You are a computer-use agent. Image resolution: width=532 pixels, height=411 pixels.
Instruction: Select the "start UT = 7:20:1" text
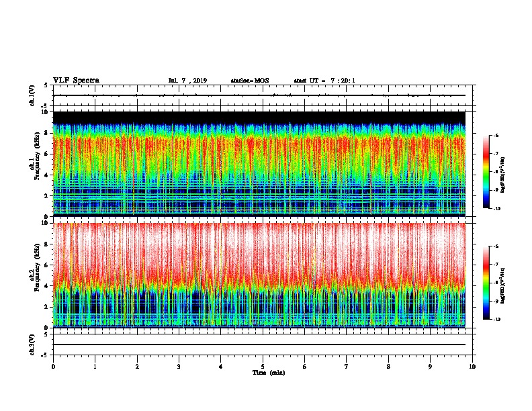324,81
